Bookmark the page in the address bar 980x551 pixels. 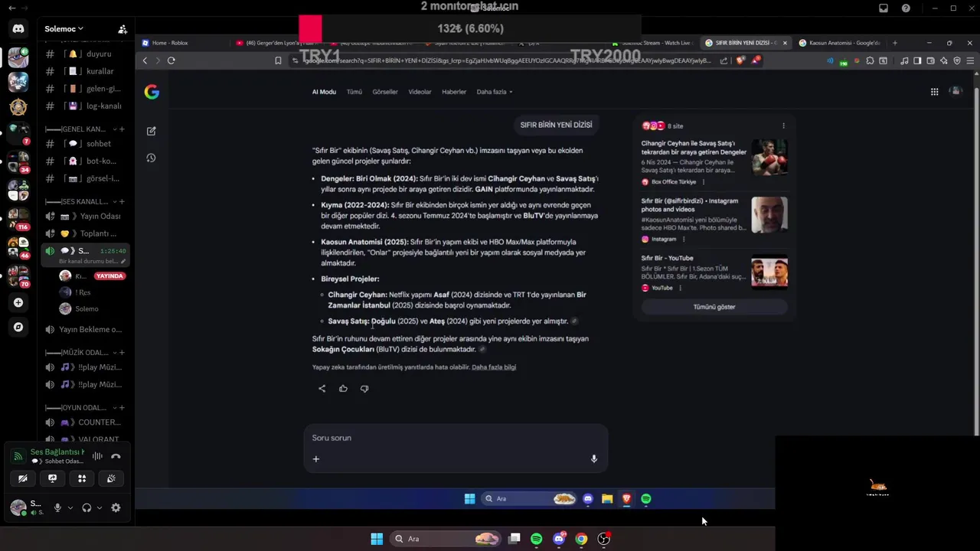coord(278,60)
